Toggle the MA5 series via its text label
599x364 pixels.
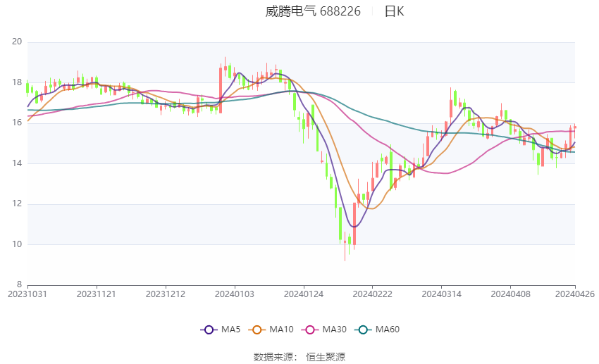(x=230, y=330)
